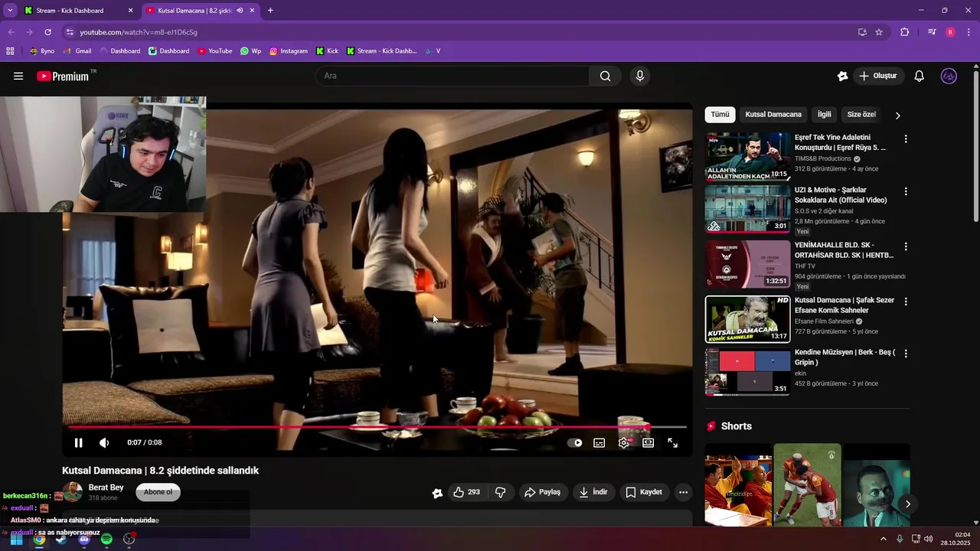Viewport: 980px width, 551px height.
Task: Open taskbar volume control
Action: (929, 540)
